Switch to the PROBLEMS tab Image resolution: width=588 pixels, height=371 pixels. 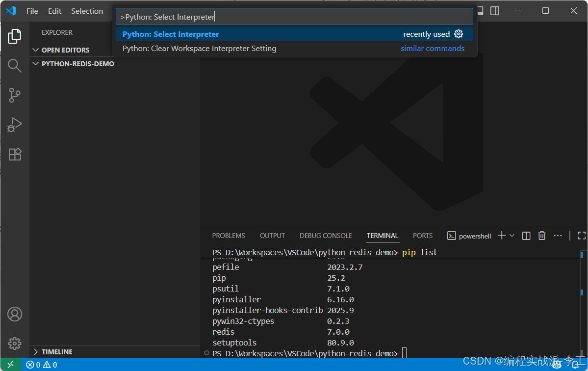(229, 236)
